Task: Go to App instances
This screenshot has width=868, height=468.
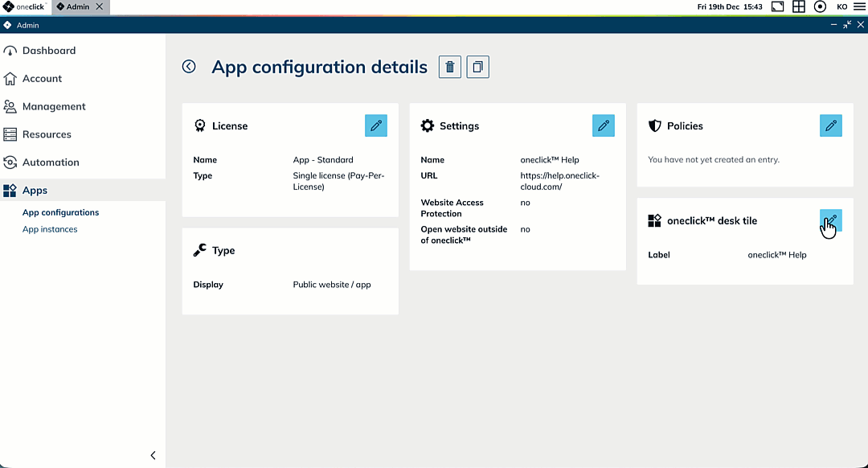Action: tap(50, 229)
